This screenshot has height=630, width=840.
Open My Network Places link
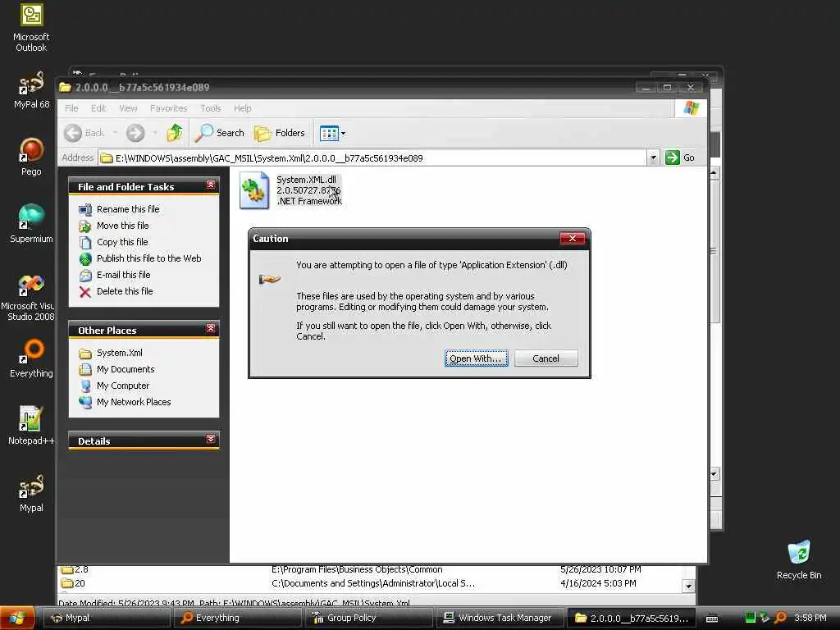pos(134,402)
